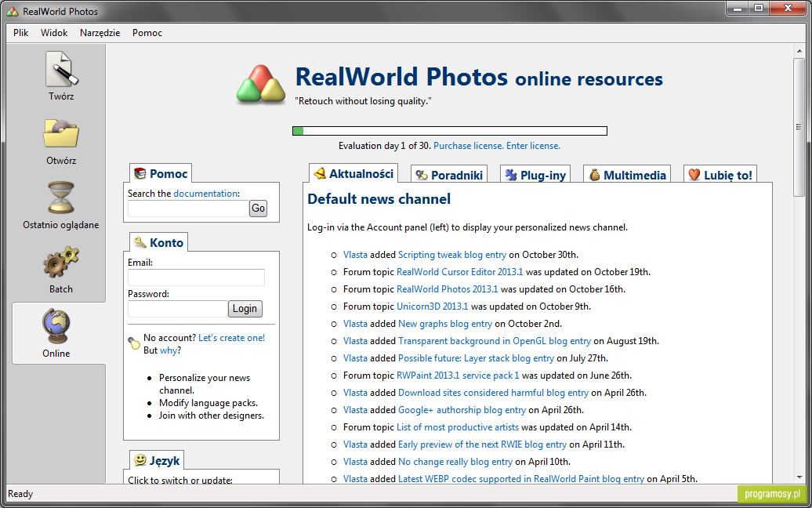Open the Plik menu
Image resolution: width=812 pixels, height=508 pixels.
click(x=20, y=33)
